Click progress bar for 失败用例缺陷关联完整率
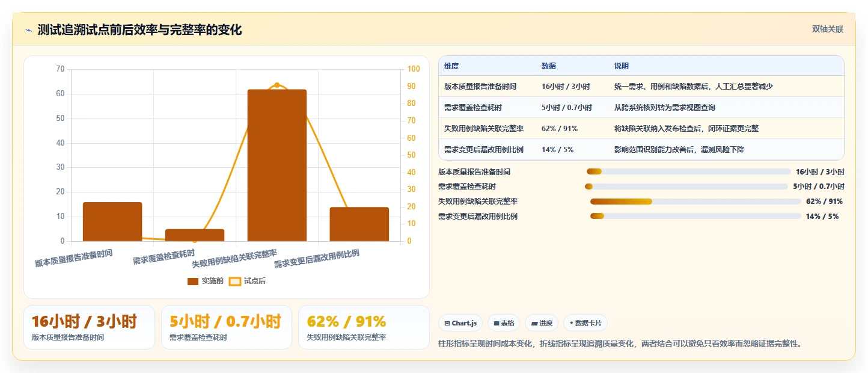The height and width of the screenshot is (373, 868). click(x=695, y=202)
